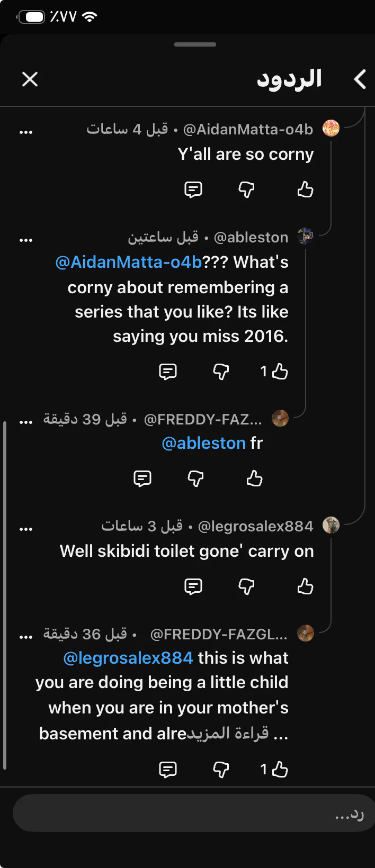This screenshot has height=868, width=375.
Task: Reply to legrosalex884's skibidi toilet comment
Action: [193, 586]
